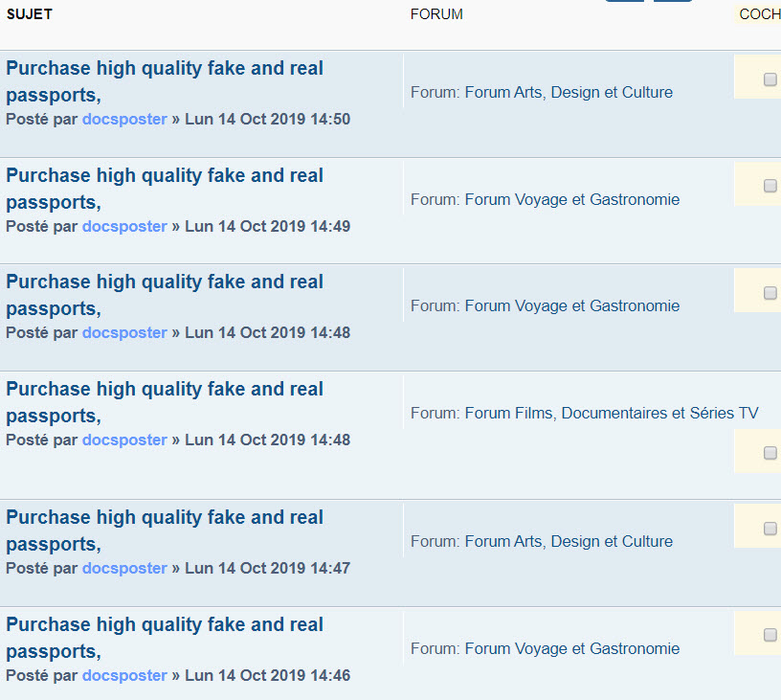Open Forum Voyage et Gastronomie for 14:46 post
This screenshot has height=700, width=781.
571,648
